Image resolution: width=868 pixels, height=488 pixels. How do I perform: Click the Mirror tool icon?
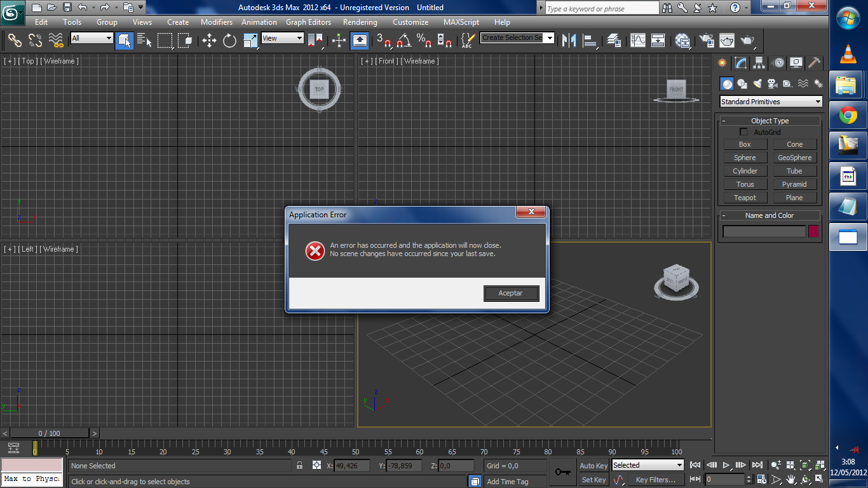(569, 41)
